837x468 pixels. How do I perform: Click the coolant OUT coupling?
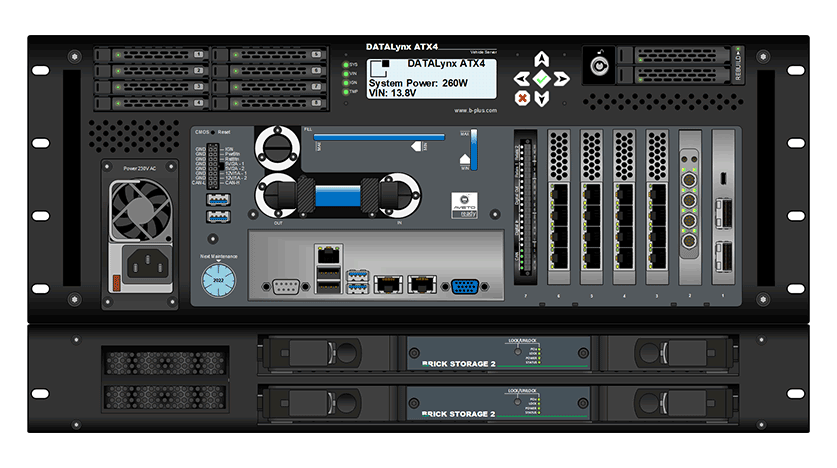pyautogui.click(x=278, y=195)
